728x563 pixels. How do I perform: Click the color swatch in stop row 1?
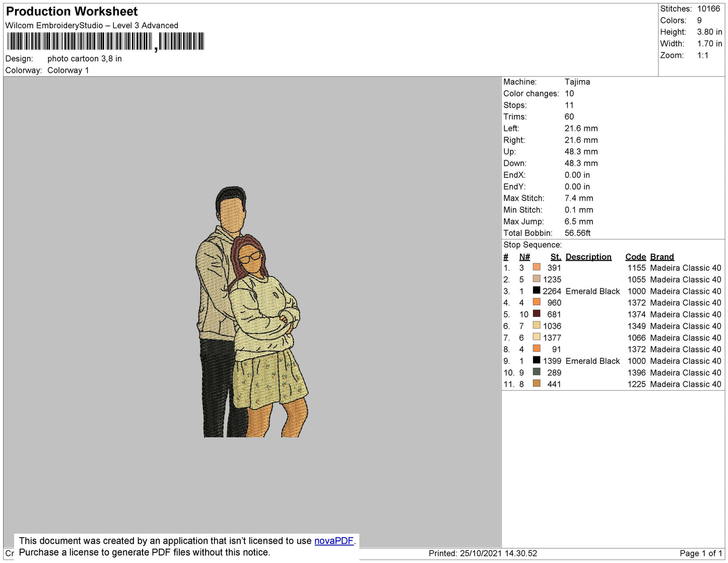click(537, 267)
